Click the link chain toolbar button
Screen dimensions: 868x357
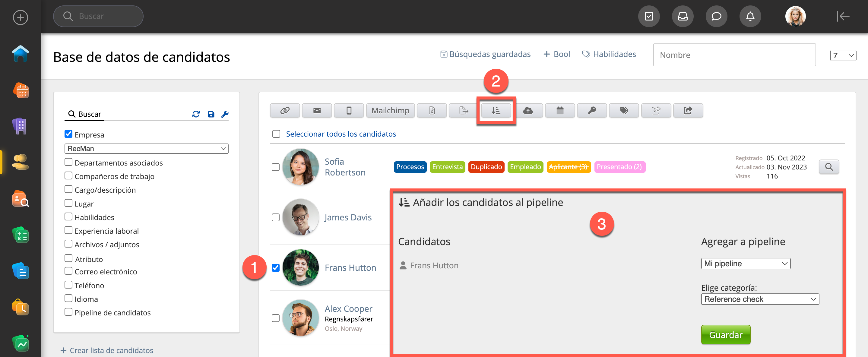tap(285, 110)
